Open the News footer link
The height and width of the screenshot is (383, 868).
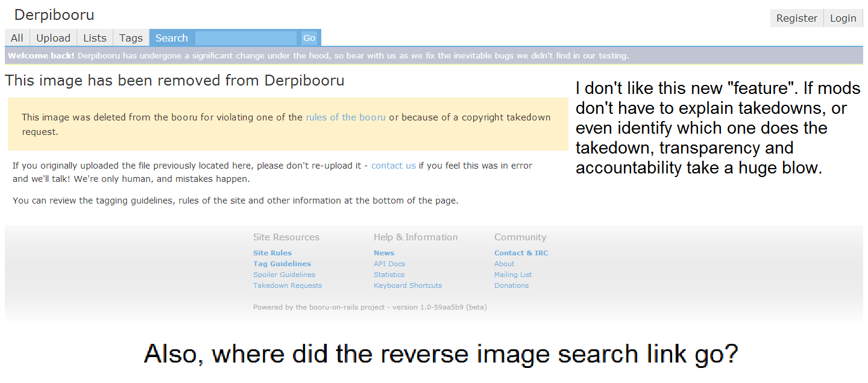click(384, 253)
